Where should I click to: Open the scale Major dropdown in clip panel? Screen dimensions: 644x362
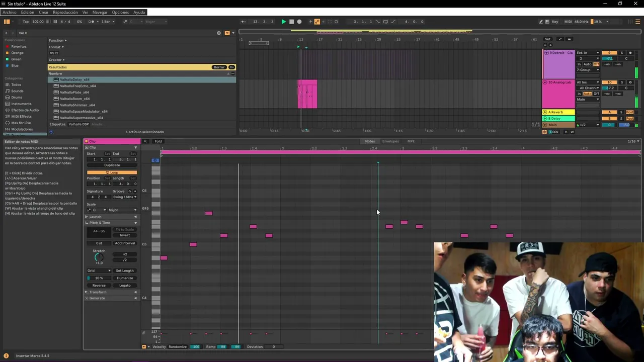(x=122, y=210)
